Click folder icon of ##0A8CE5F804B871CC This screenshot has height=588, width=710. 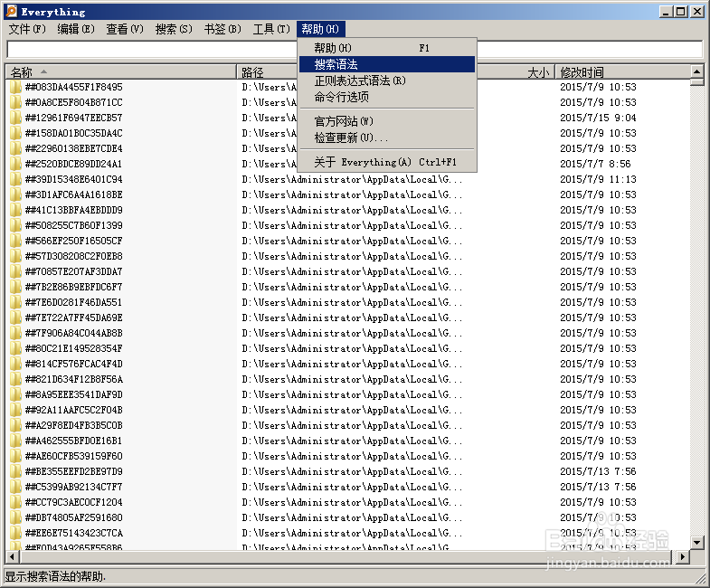pyautogui.click(x=15, y=102)
